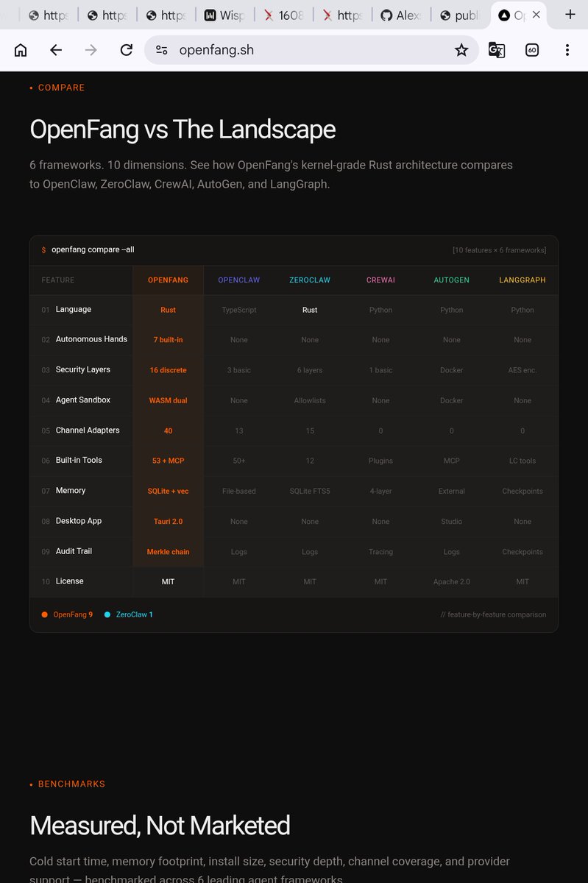
Task: Click the Autonomous Hands row label
Action: click(x=91, y=339)
